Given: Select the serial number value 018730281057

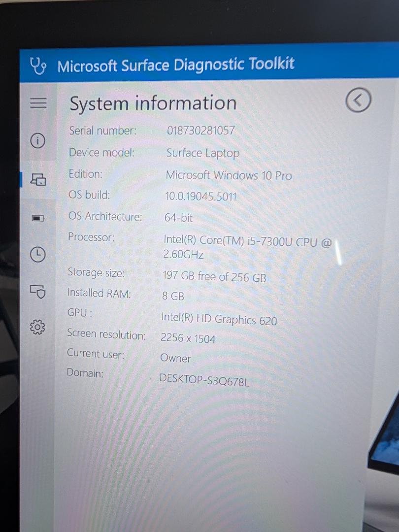Looking at the screenshot, I should 200,131.
